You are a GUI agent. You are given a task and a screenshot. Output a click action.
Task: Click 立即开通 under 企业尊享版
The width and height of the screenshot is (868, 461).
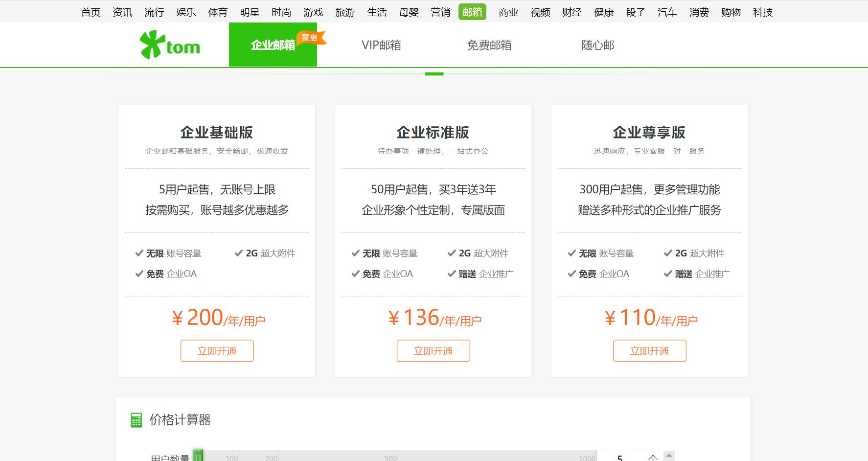[649, 350]
